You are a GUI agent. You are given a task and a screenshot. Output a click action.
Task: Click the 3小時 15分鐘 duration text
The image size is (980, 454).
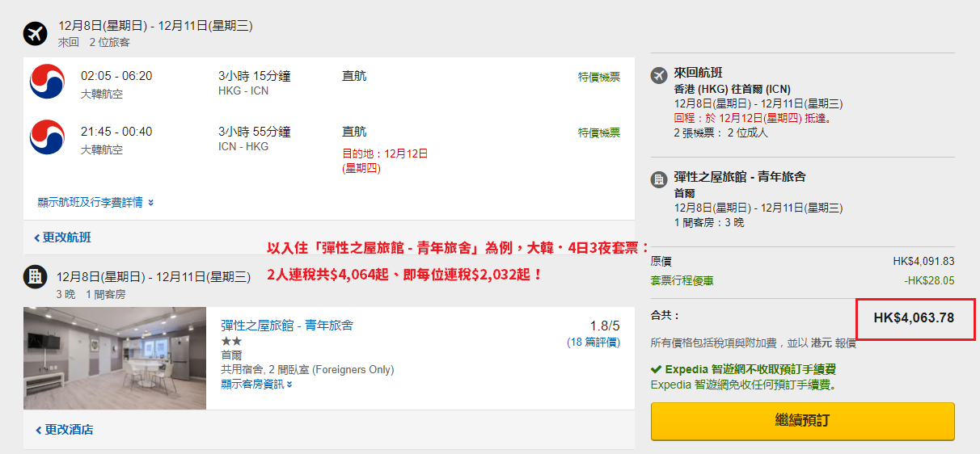254,76
